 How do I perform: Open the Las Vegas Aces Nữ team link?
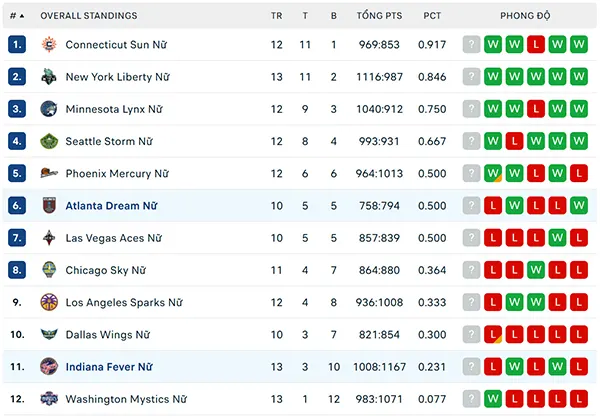click(114, 238)
